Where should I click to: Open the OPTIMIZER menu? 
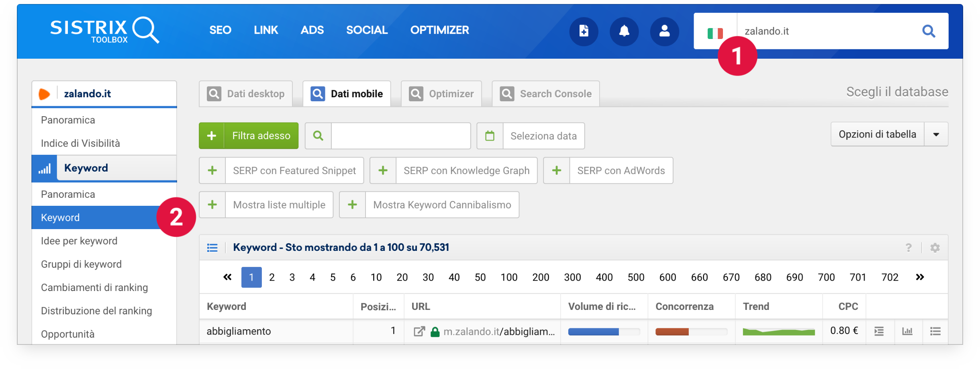(x=440, y=30)
